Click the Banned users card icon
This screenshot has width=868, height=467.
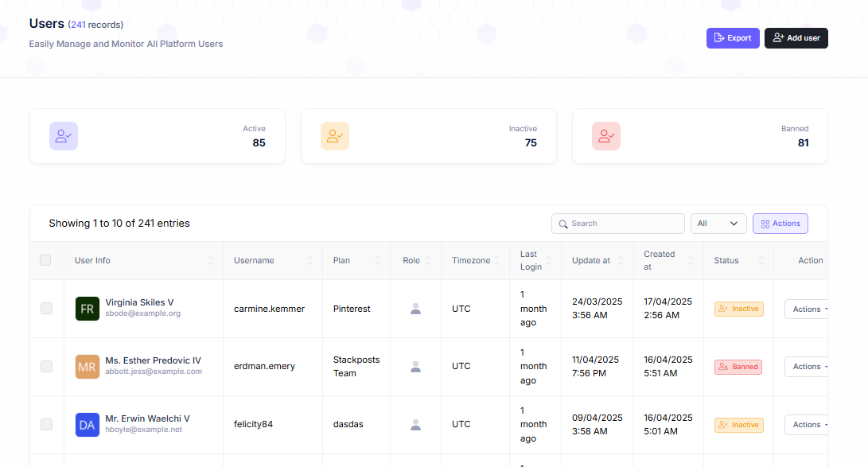click(606, 136)
